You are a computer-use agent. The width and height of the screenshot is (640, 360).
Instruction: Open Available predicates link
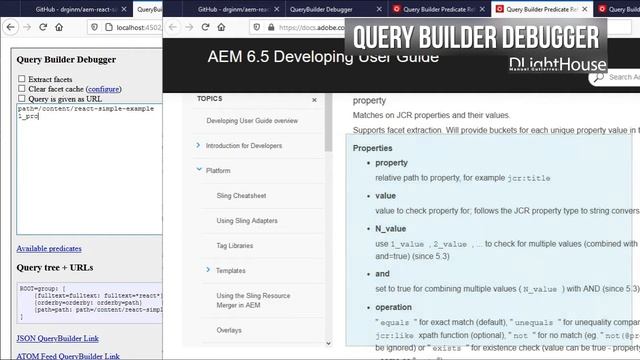click(49, 249)
